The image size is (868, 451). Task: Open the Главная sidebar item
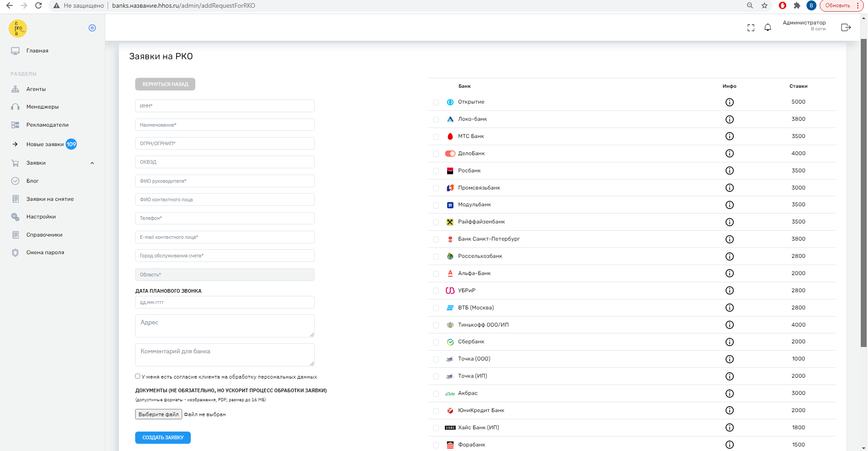(x=37, y=51)
